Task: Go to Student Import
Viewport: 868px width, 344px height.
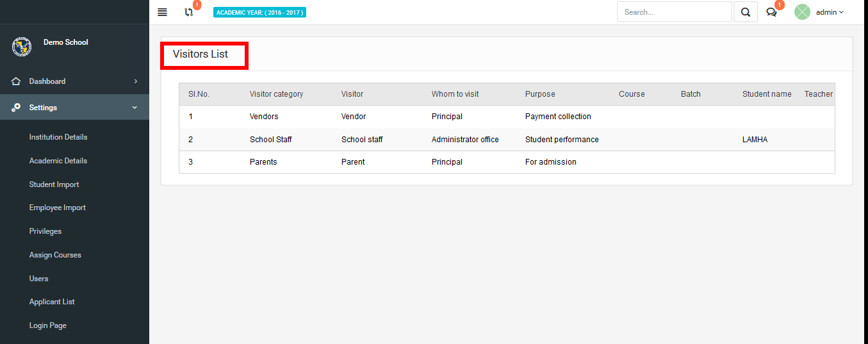Action: (54, 184)
